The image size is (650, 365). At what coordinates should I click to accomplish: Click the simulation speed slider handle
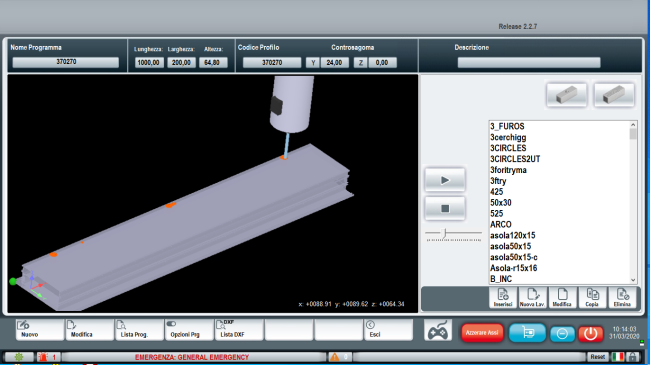[x=444, y=233]
